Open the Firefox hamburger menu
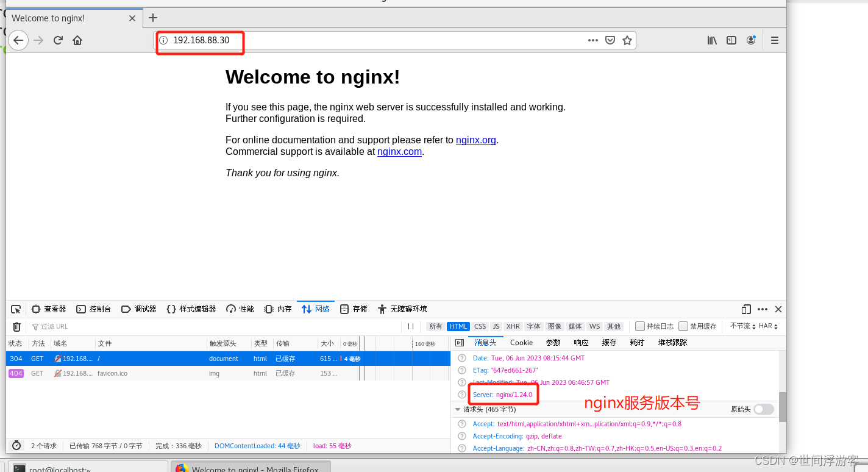 point(775,40)
